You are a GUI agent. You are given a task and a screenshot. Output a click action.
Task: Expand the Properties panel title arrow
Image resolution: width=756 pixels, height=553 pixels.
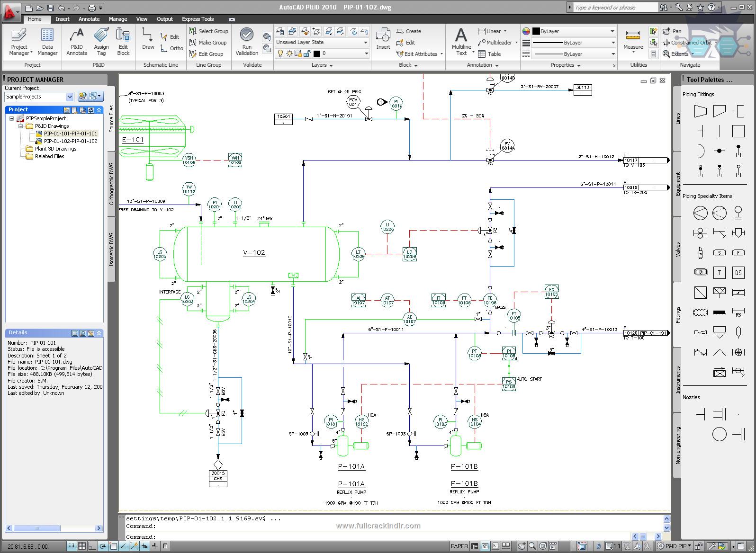click(x=578, y=65)
